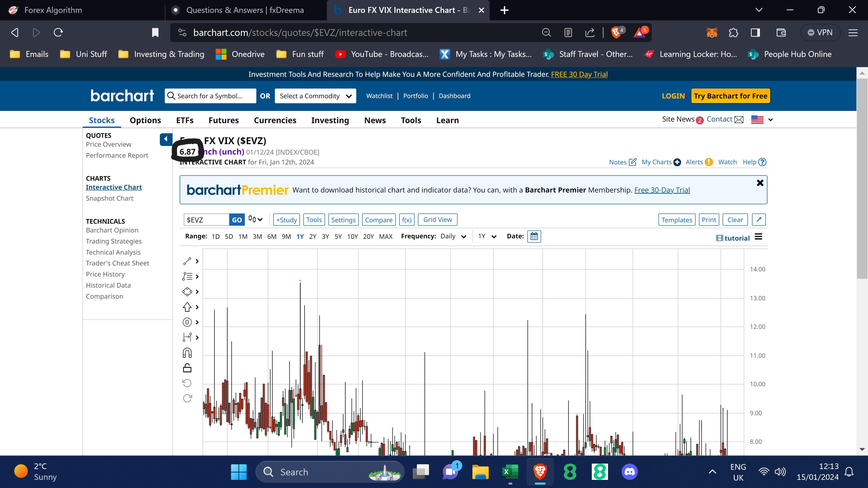Open the Tools nav menu
The height and width of the screenshot is (488, 868).
point(411,120)
